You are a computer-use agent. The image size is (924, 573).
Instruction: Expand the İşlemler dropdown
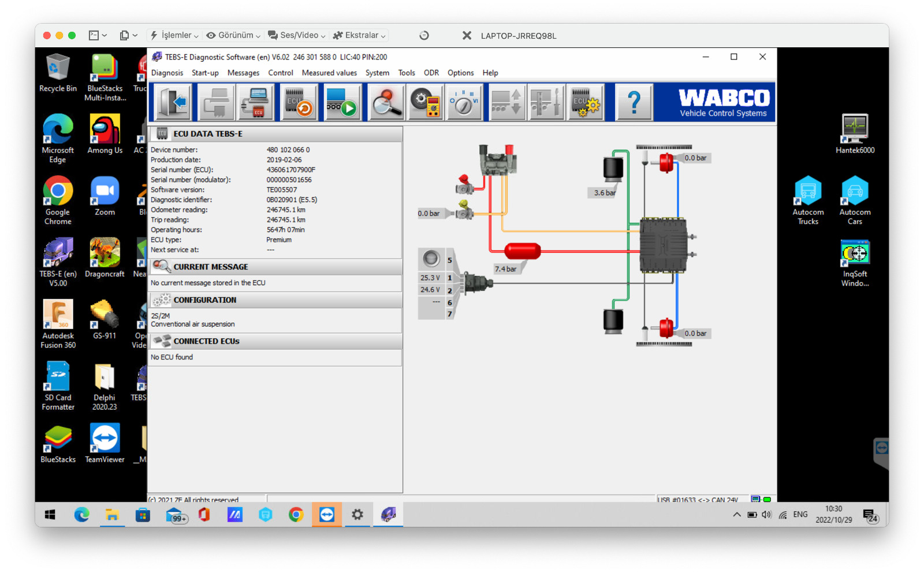[174, 35]
